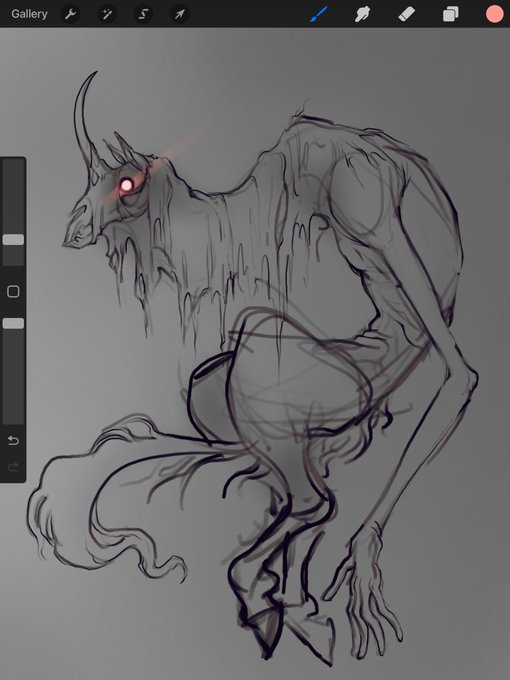The width and height of the screenshot is (510, 680).
Task: Open the Actions wrench menu
Action: point(70,14)
